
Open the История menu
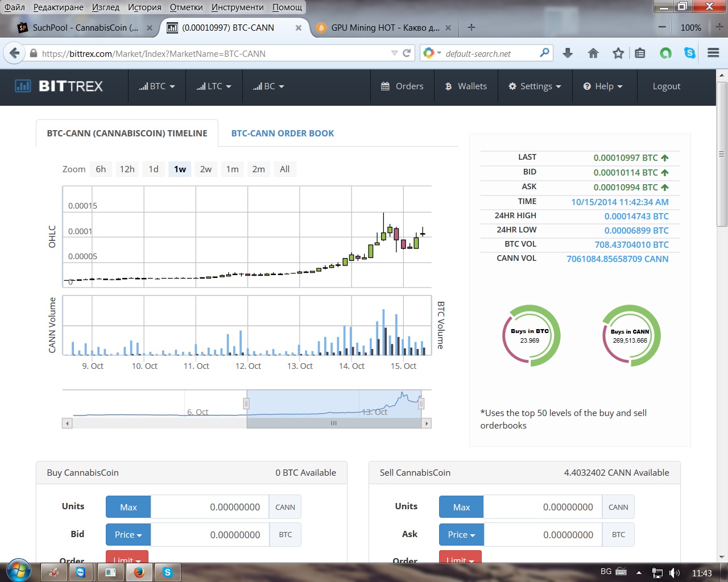[144, 7]
